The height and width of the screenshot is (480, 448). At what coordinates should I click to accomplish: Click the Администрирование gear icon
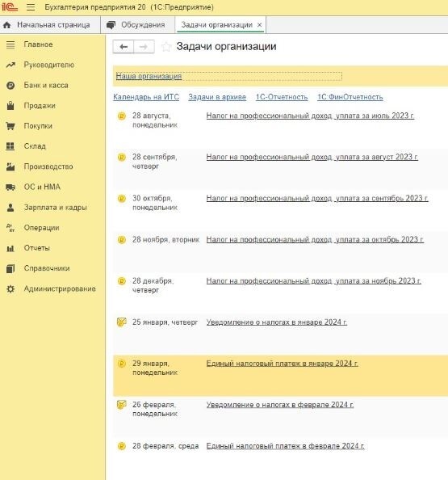tap(10, 289)
